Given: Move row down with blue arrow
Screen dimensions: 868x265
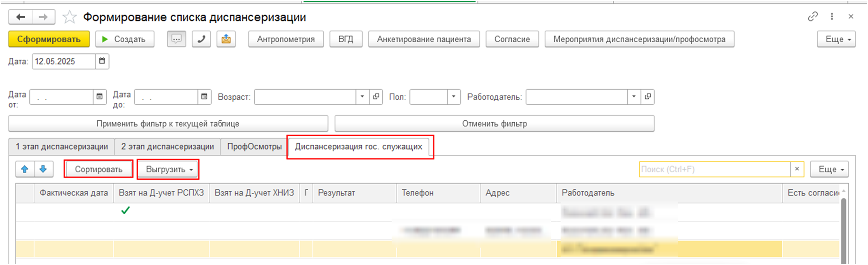Looking at the screenshot, I should point(43,169).
